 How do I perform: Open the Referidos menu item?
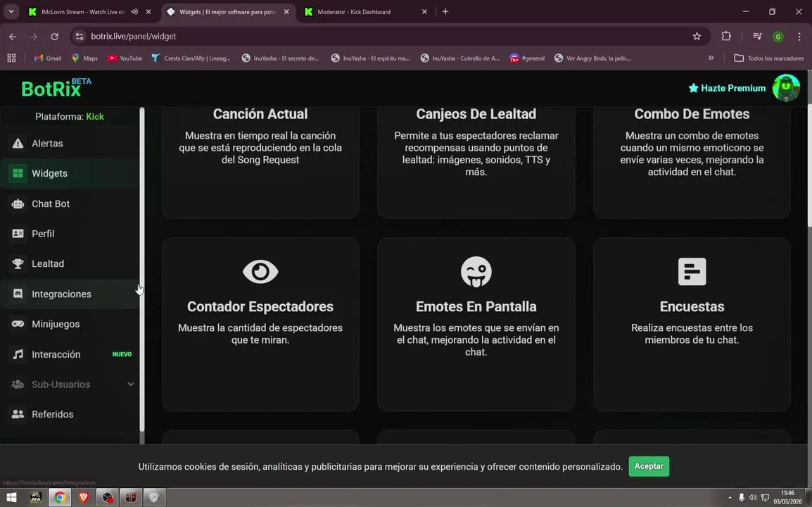[x=70, y=415]
